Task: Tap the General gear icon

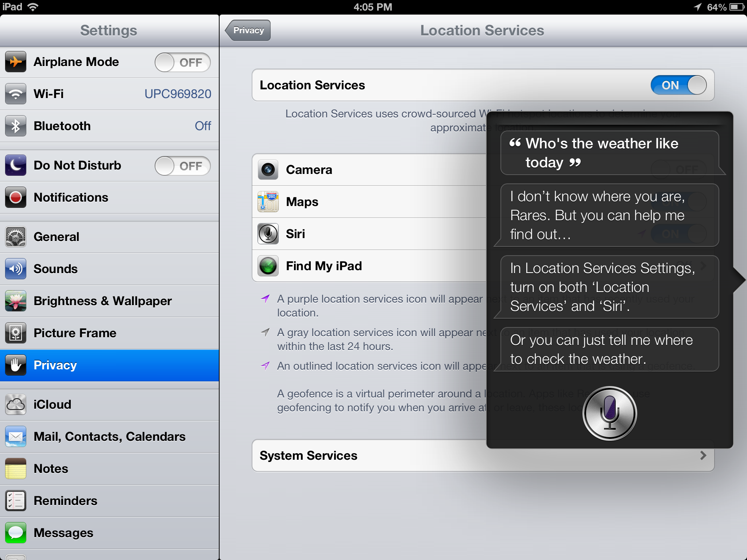Action: click(x=16, y=237)
